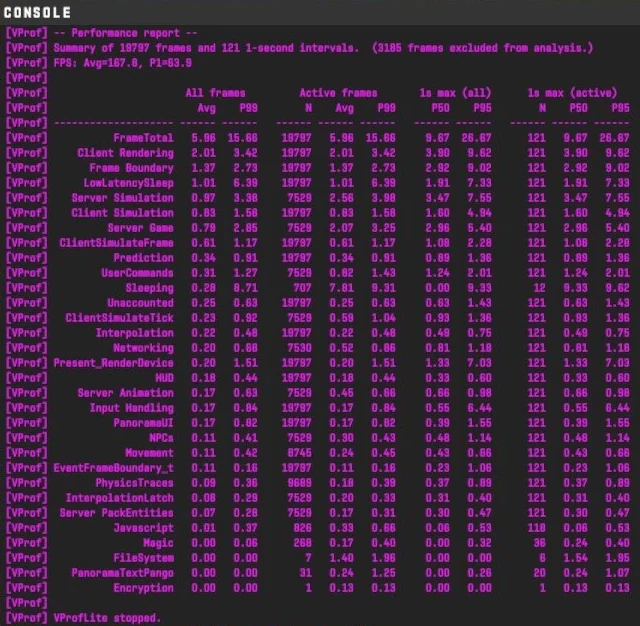Select the PanoramaUI row label
Viewport: 640px width, 626px height.
tap(143, 423)
